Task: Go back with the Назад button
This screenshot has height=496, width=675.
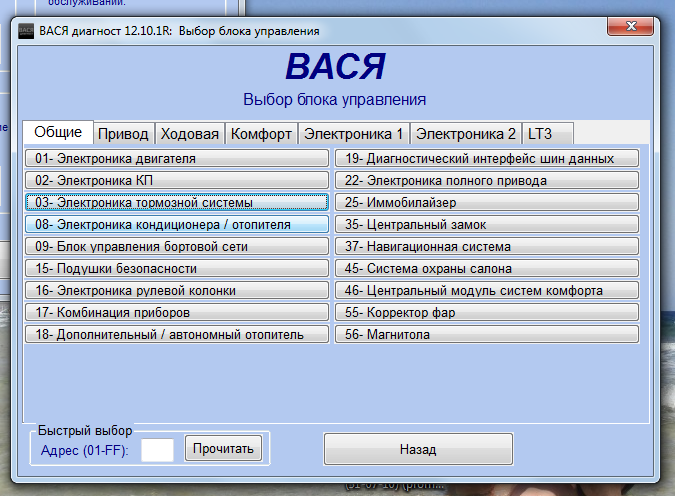Action: pyautogui.click(x=418, y=450)
